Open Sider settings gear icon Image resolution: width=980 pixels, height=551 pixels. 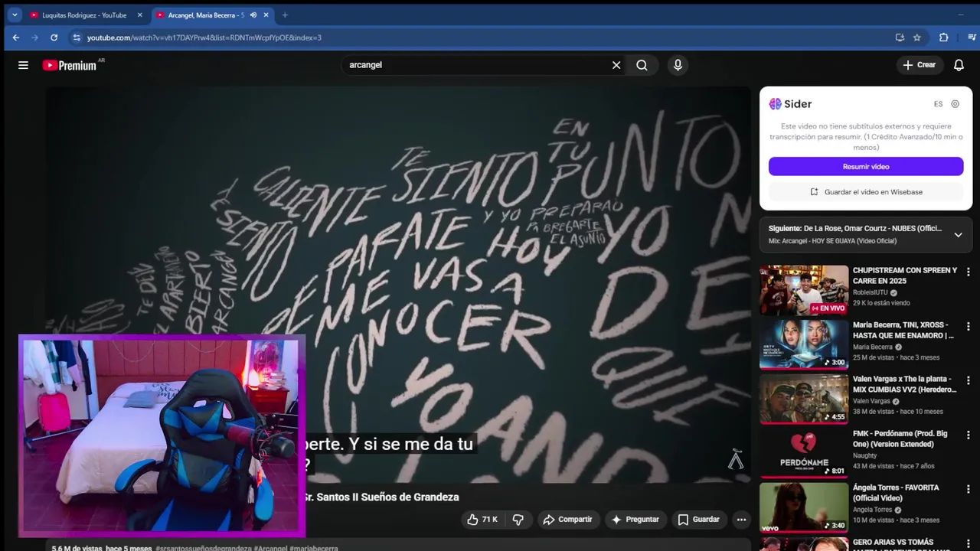click(955, 104)
